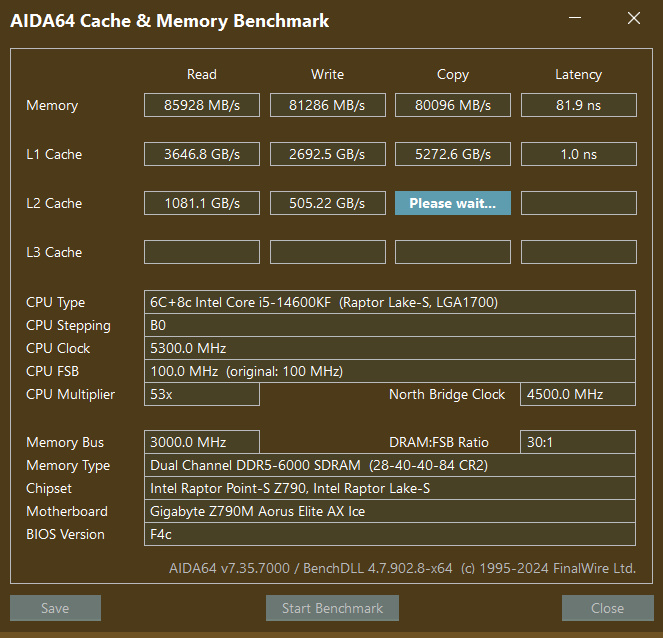Click L1 Cache Copy value 5272.6 GB/s
Screen dimensions: 663x638
click(453, 154)
